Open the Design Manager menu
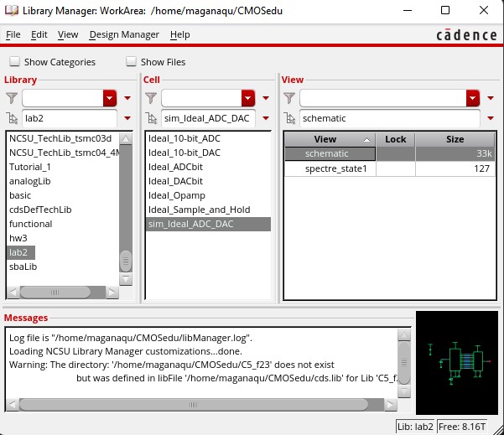504x435 pixels. 124,34
